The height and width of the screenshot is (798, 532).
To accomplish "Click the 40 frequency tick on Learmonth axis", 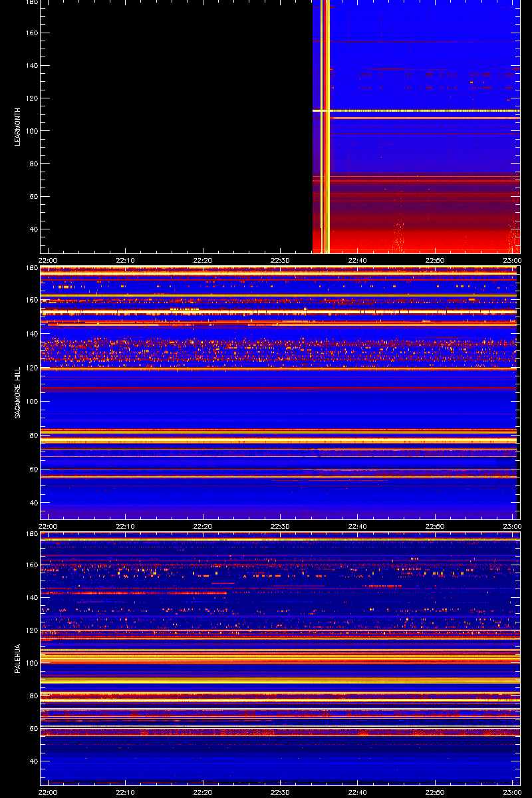I will tap(33, 229).
